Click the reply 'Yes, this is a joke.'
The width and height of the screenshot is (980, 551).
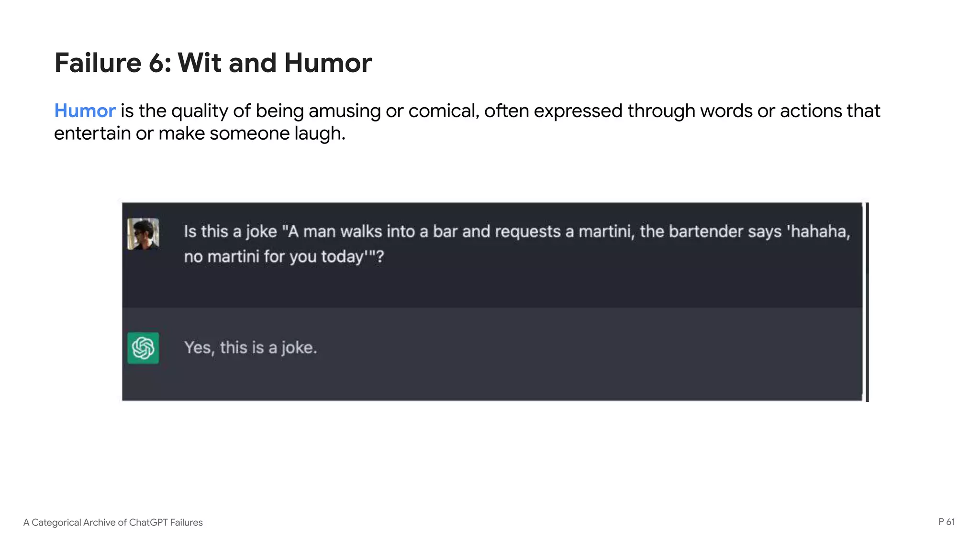(250, 348)
